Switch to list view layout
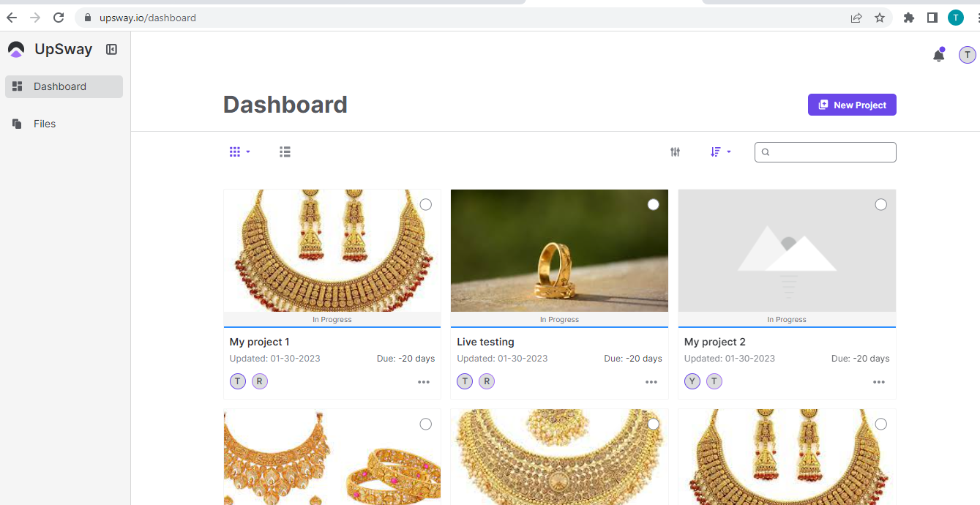Viewport: 980px width, 505px height. 285,151
